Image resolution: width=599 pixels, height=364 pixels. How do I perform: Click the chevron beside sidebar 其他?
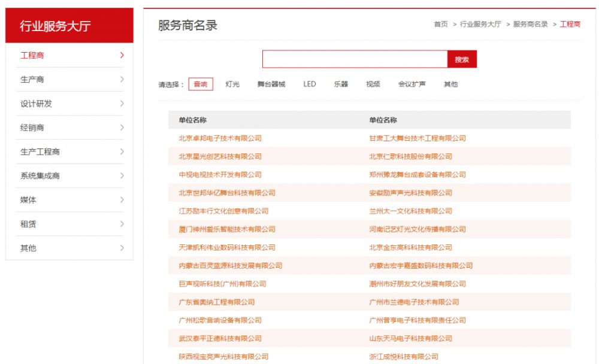click(122, 248)
